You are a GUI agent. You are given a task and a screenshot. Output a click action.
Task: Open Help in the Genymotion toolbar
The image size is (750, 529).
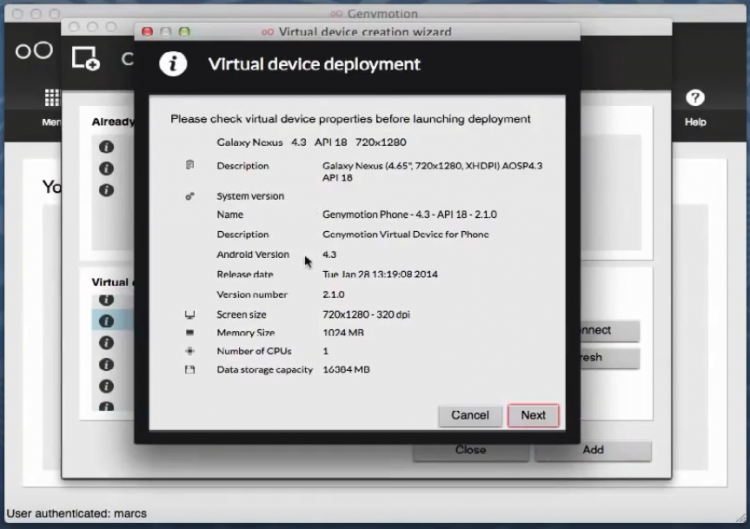coord(695,107)
